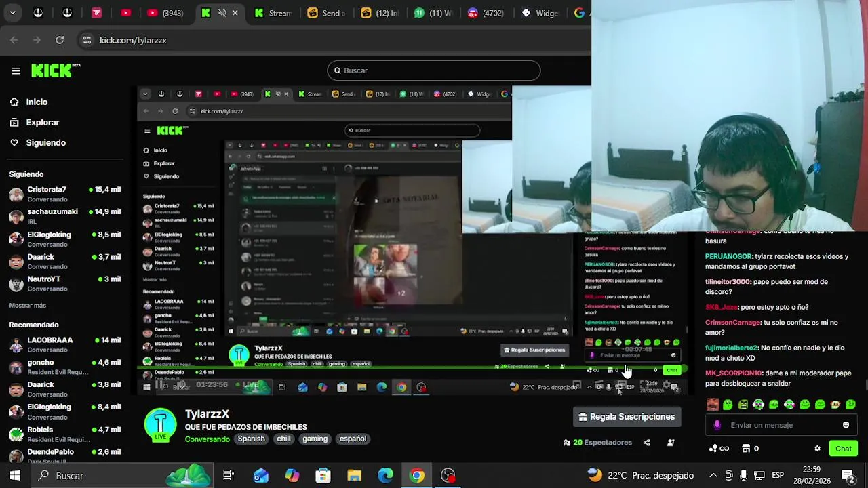868x488 pixels.
Task: Click the español tag
Action: [353, 439]
